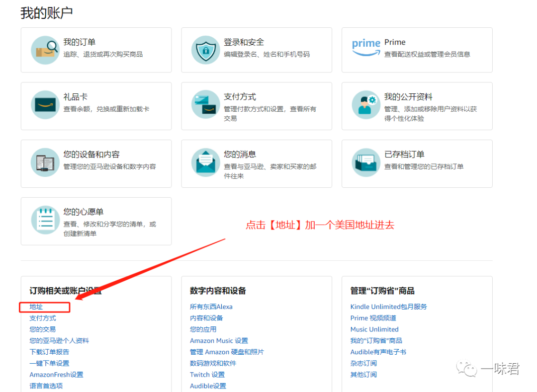Open the 礼品卡 card title
537x392 pixels.
click(x=76, y=97)
